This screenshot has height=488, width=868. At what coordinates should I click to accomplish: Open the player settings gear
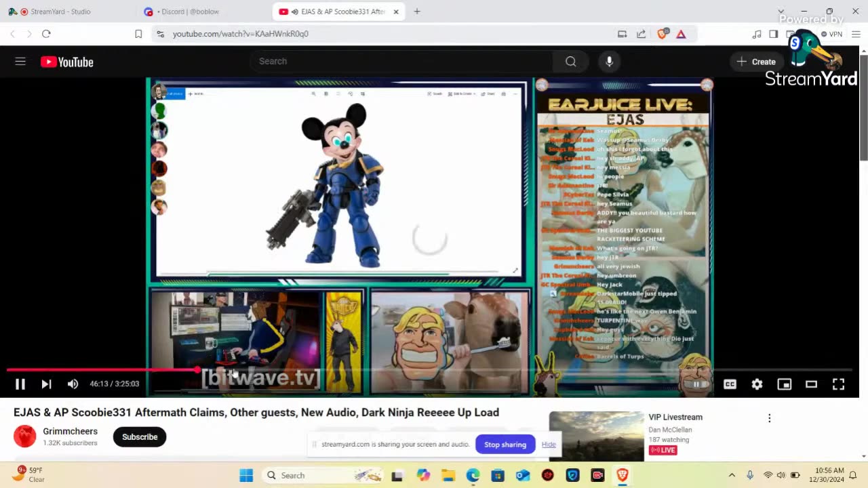point(757,384)
